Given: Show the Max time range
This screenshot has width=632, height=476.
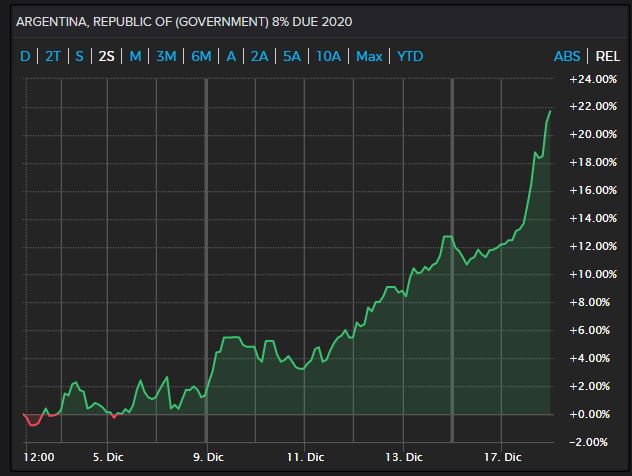Looking at the screenshot, I should (x=369, y=56).
